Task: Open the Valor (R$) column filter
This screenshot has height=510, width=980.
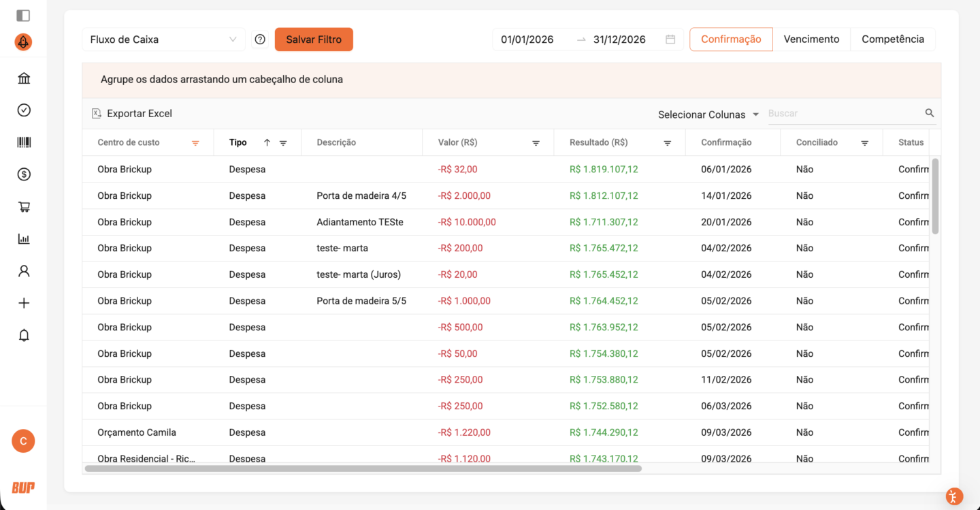Action: [x=536, y=143]
